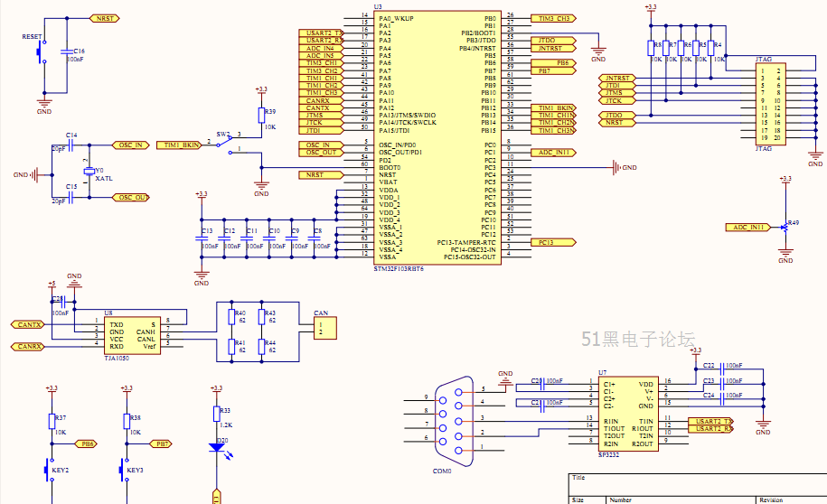Screen dimensions: 827x504
Task: Click the ADC_IN11 label next to R49
Action: 748,228
